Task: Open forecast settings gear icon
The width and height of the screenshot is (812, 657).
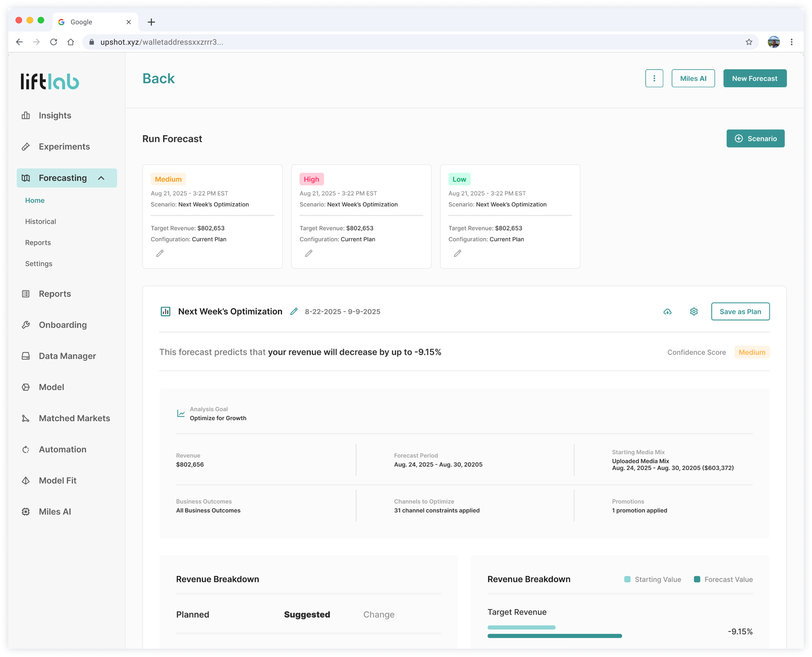Action: coord(694,311)
